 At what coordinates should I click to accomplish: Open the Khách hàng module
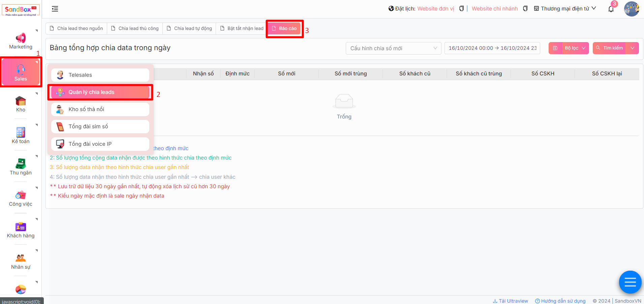point(21,230)
